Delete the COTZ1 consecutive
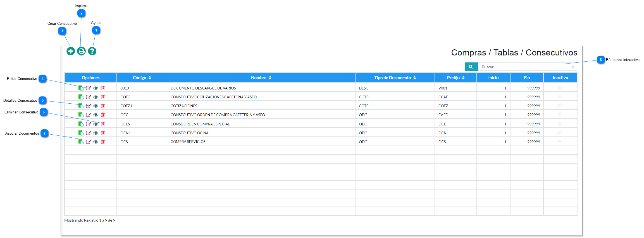Image resolution: width=644 pixels, height=238 pixels. coord(103,106)
